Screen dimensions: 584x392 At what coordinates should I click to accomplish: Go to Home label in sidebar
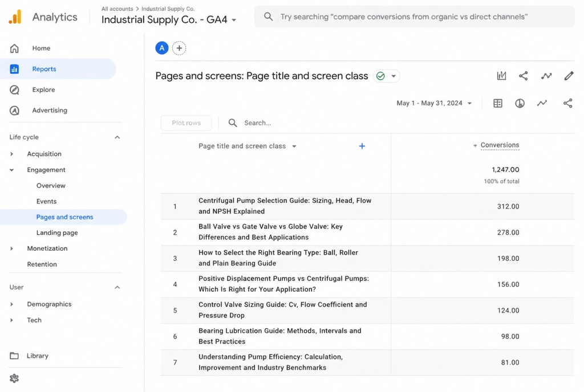(x=41, y=48)
